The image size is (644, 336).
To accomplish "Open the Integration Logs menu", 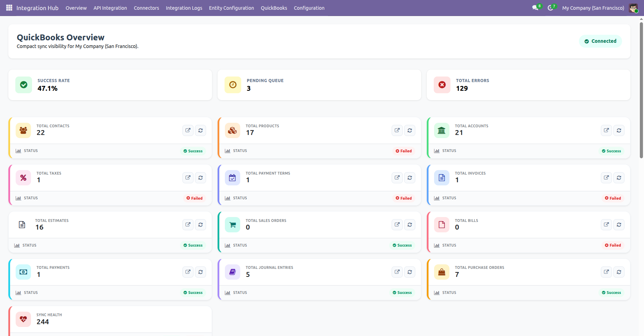I will (184, 8).
